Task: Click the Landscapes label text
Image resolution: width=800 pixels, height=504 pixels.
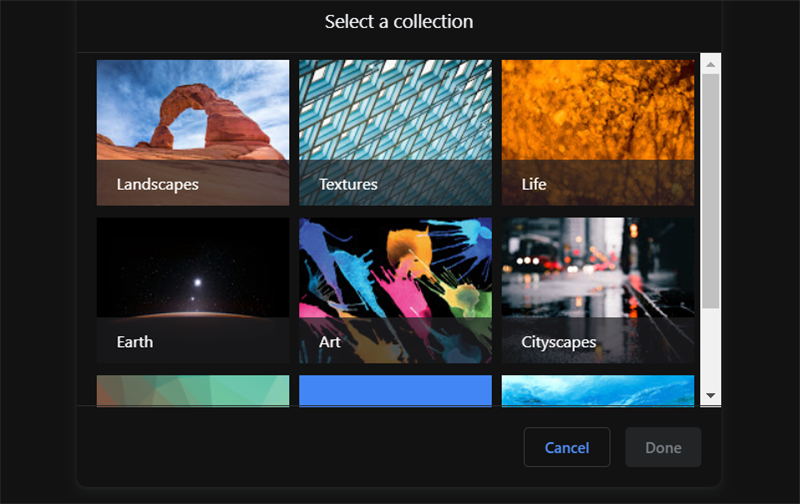Action: pyautogui.click(x=158, y=184)
